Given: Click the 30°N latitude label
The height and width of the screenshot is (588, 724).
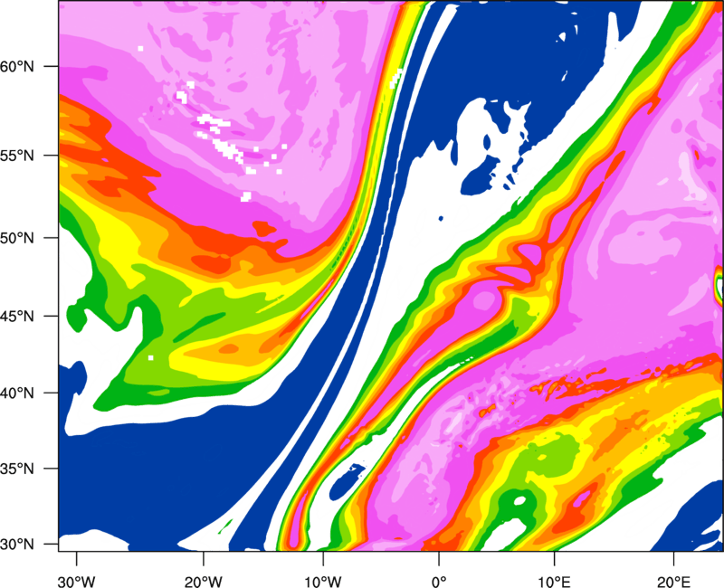Looking at the screenshot, I should coord(16,545).
